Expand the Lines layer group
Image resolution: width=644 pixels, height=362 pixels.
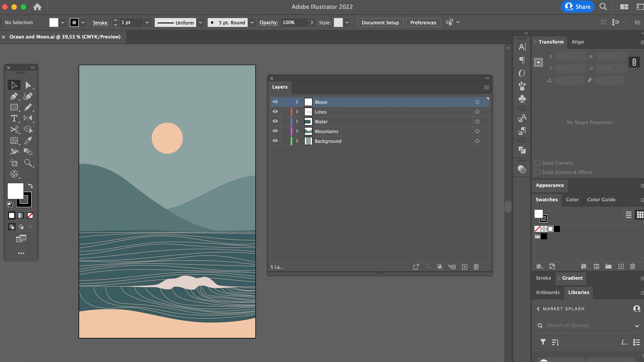tap(297, 112)
